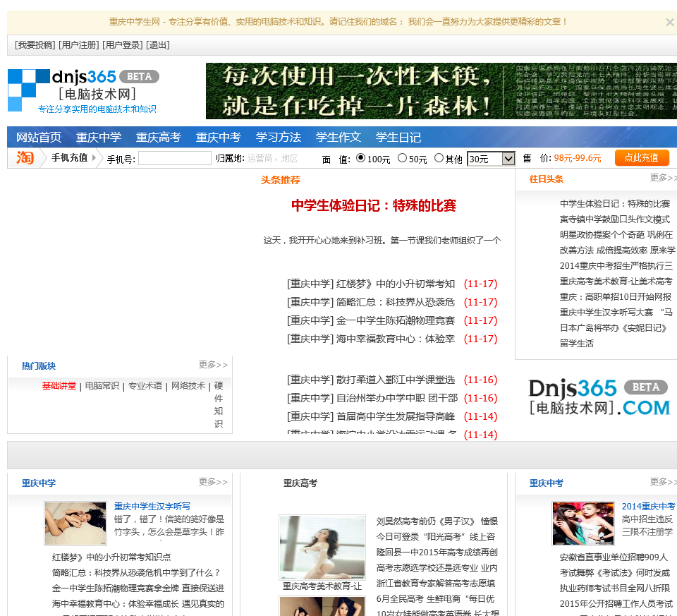Open 学生作文 navigation menu item
The image size is (677, 616).
(338, 138)
